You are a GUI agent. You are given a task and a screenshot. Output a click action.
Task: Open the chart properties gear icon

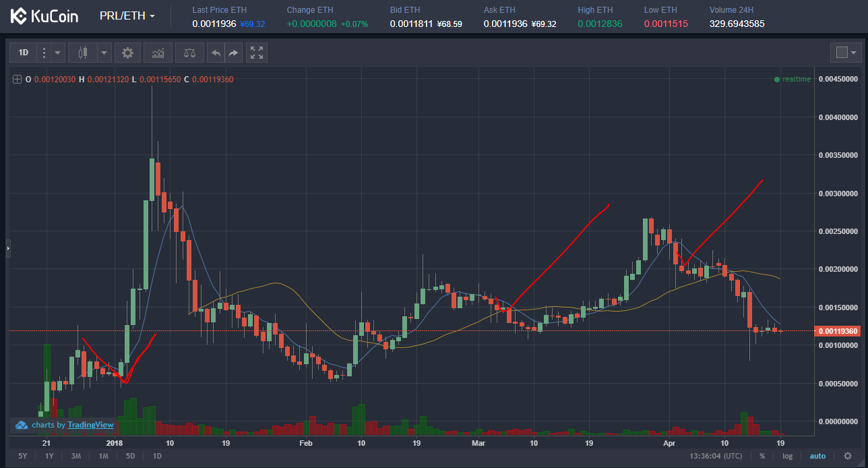pyautogui.click(x=127, y=53)
